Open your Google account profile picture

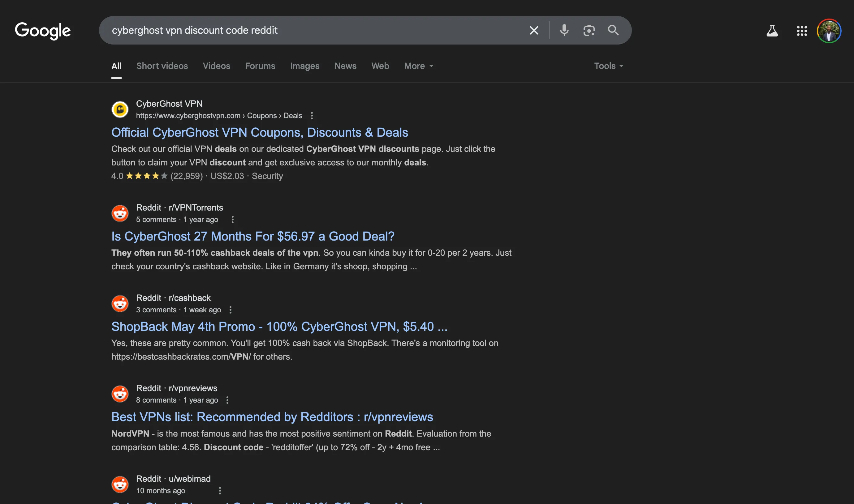coord(829,31)
